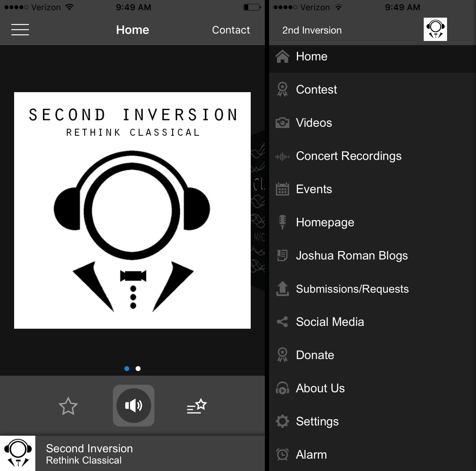The width and height of the screenshot is (476, 471).
Task: Tap the camera icon beside Videos
Action: tap(282, 123)
